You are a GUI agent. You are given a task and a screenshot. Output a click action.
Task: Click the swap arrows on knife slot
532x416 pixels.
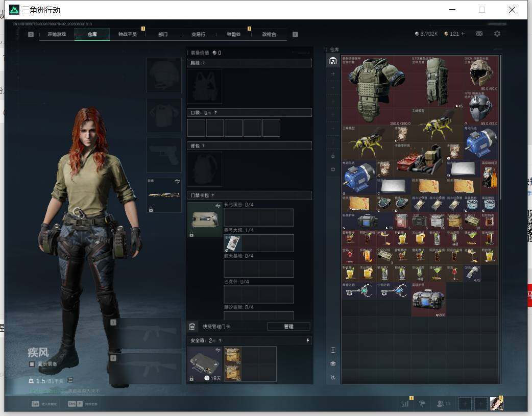[x=177, y=182]
